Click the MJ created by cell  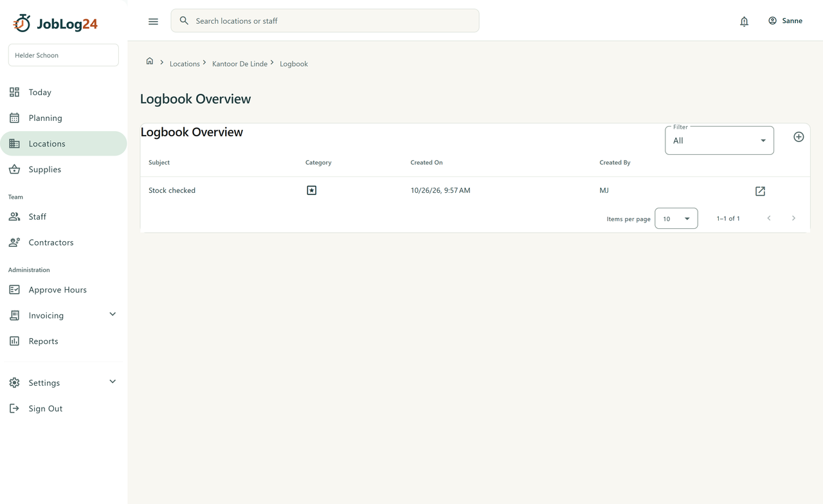604,190
